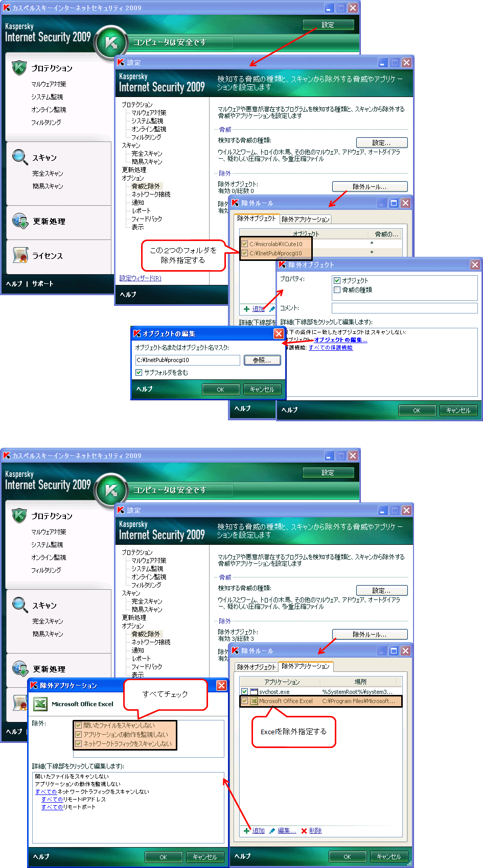Click the svchost.exe application icon in the list

click(x=254, y=692)
